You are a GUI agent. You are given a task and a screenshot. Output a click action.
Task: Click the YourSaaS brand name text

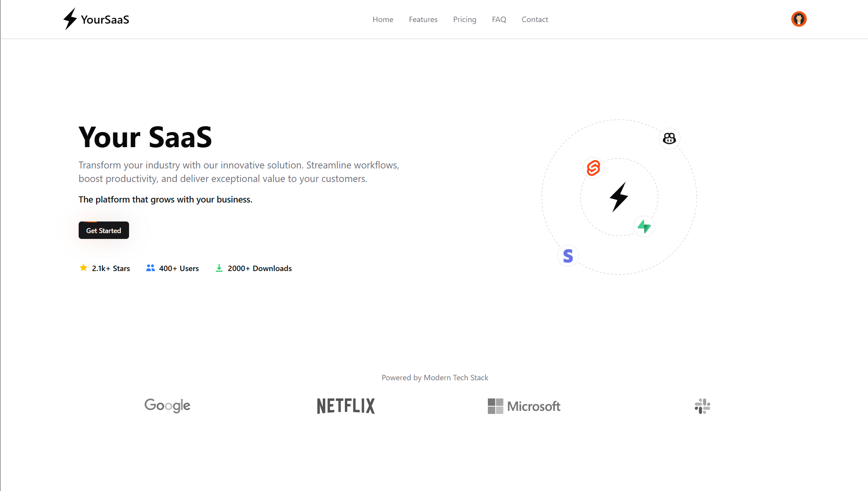[x=105, y=20]
